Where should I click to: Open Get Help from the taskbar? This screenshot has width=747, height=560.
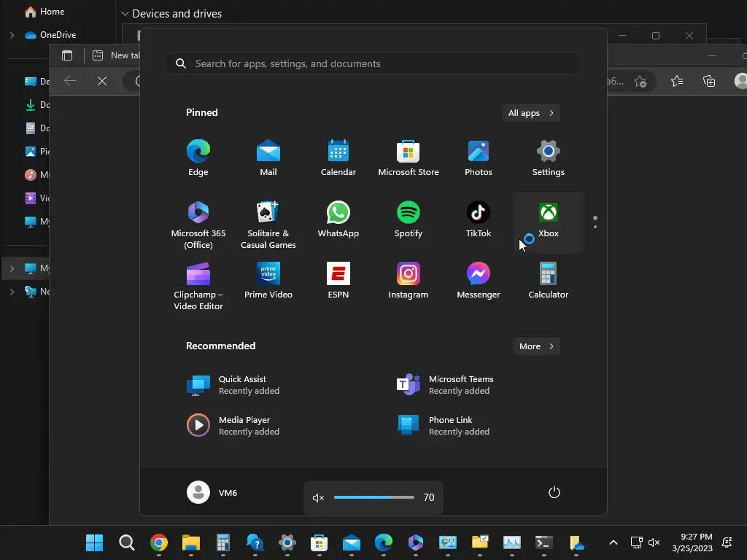255,542
